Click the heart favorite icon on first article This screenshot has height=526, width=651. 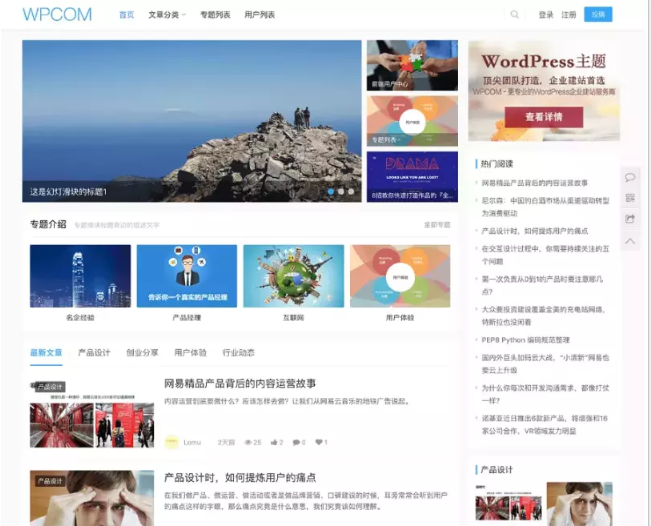coord(318,442)
